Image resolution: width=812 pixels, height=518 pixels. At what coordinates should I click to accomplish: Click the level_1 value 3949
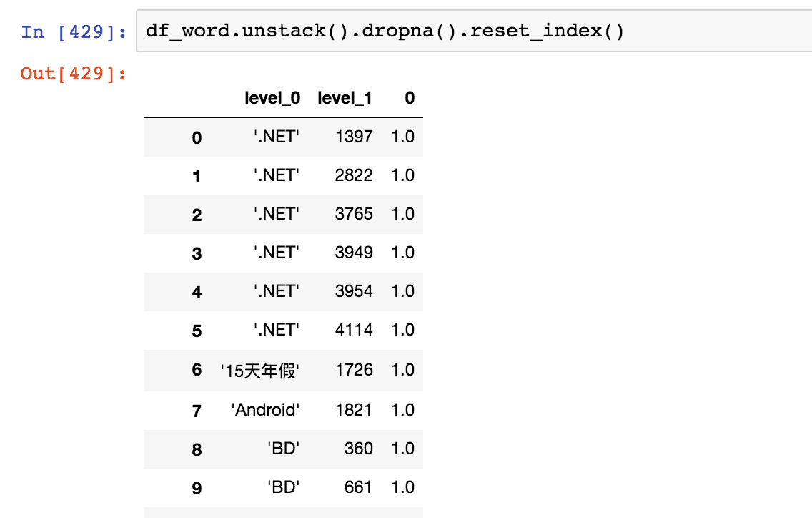[354, 253]
